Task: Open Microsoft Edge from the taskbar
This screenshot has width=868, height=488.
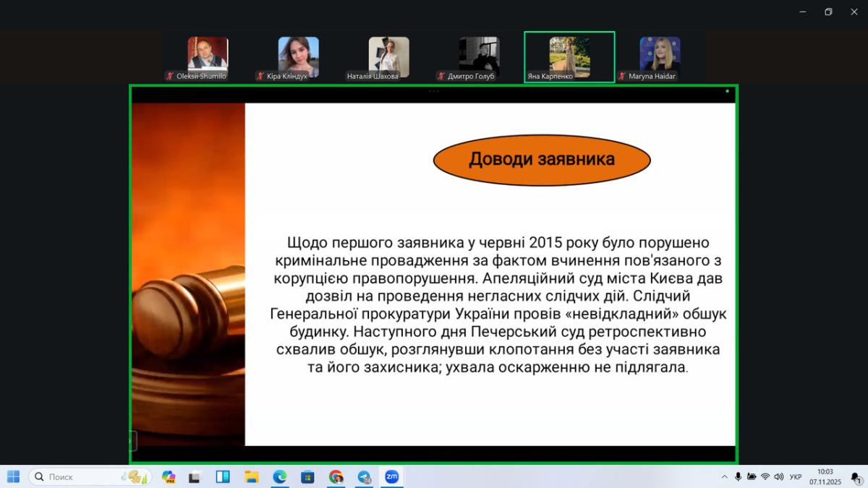Action: tap(279, 477)
